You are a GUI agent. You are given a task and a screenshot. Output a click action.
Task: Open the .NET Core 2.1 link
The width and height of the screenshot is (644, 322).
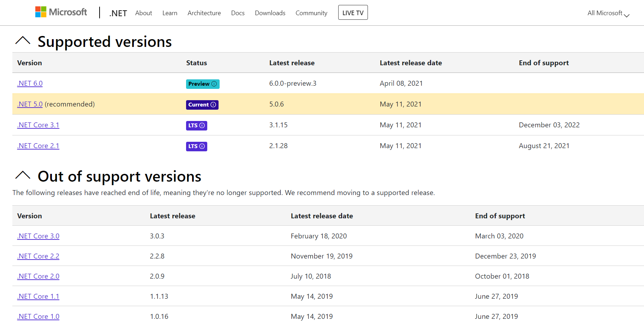pyautogui.click(x=38, y=146)
